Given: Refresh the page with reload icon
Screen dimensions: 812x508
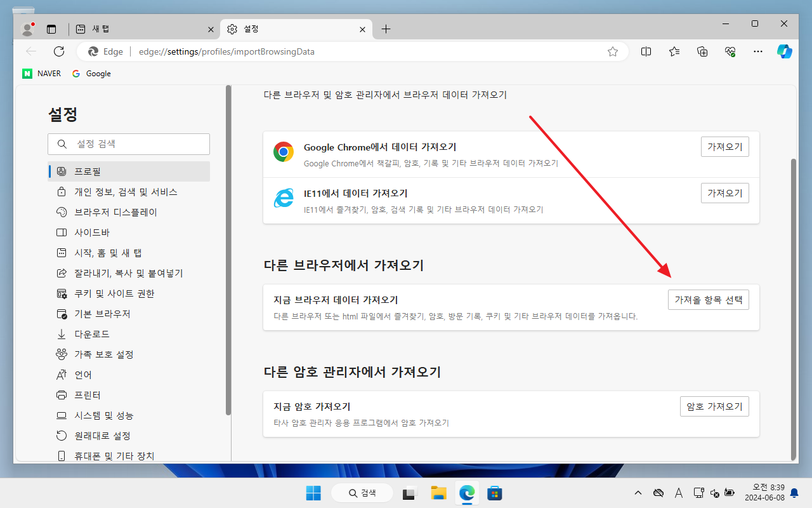Looking at the screenshot, I should click(59, 51).
